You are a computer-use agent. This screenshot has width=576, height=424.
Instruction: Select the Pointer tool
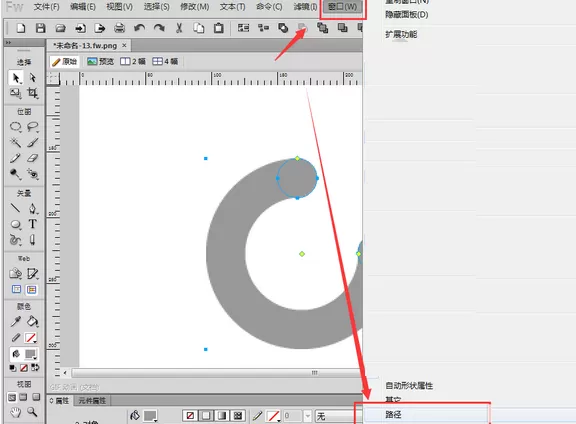(15, 78)
